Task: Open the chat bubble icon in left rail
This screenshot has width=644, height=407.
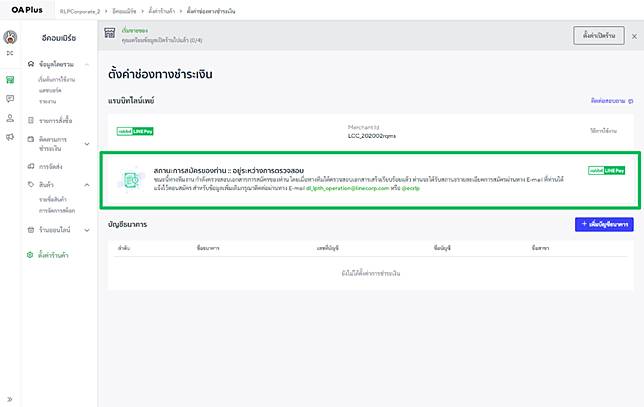Action: point(10,99)
